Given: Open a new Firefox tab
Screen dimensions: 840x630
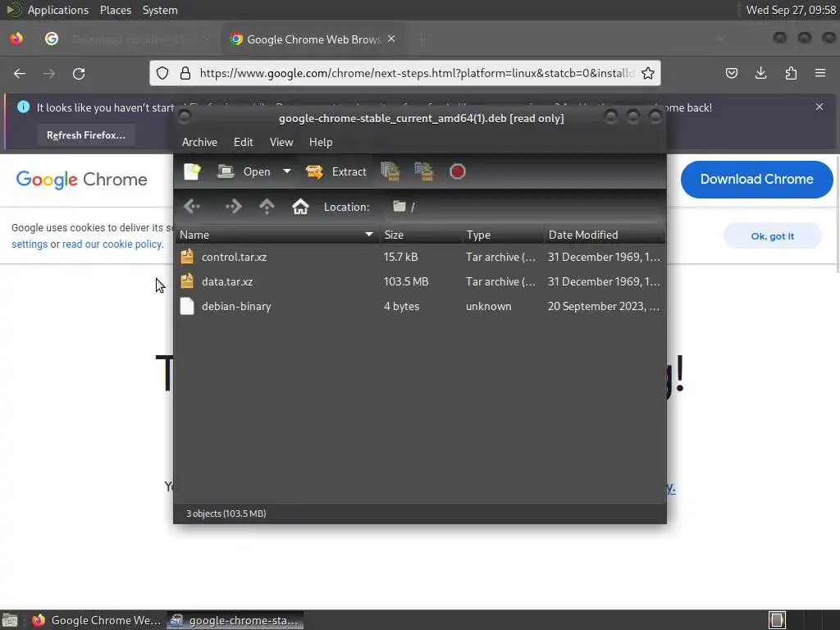Looking at the screenshot, I should [x=422, y=39].
